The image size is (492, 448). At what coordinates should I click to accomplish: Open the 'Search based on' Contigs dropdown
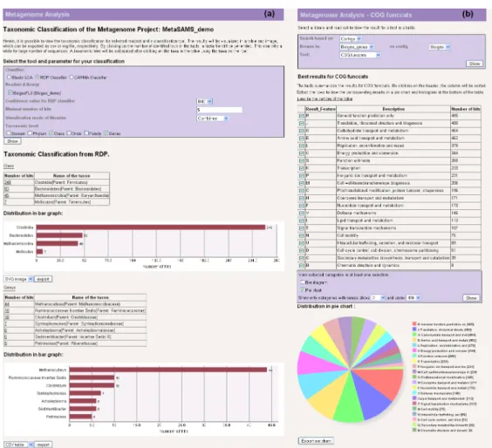351,39
